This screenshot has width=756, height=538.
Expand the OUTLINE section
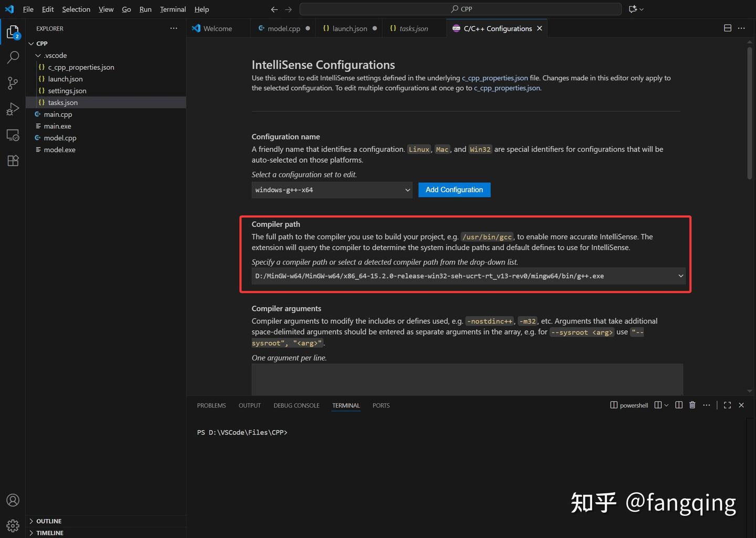click(49, 521)
